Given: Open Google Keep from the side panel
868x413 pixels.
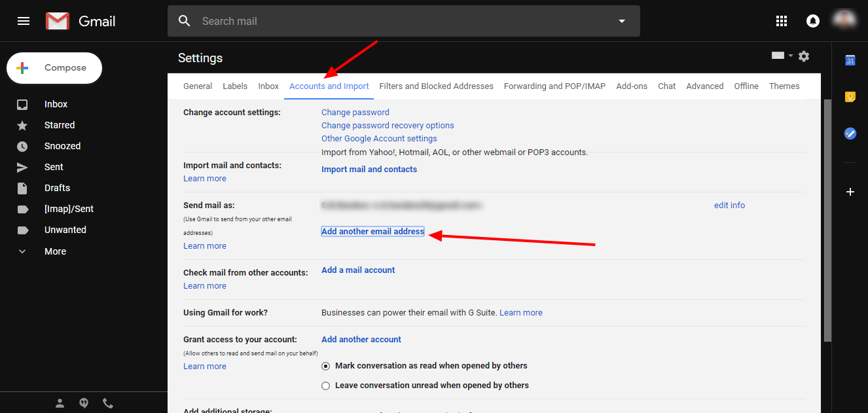Looking at the screenshot, I should click(x=850, y=96).
